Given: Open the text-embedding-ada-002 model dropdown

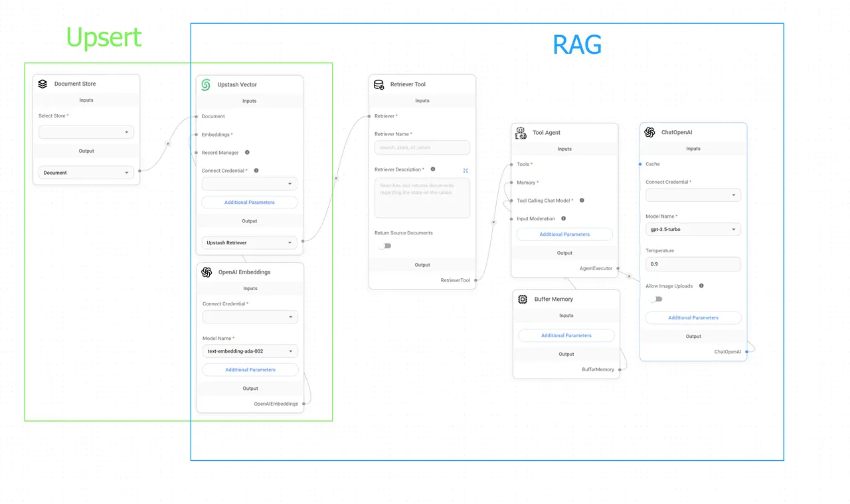Looking at the screenshot, I should pyautogui.click(x=250, y=351).
